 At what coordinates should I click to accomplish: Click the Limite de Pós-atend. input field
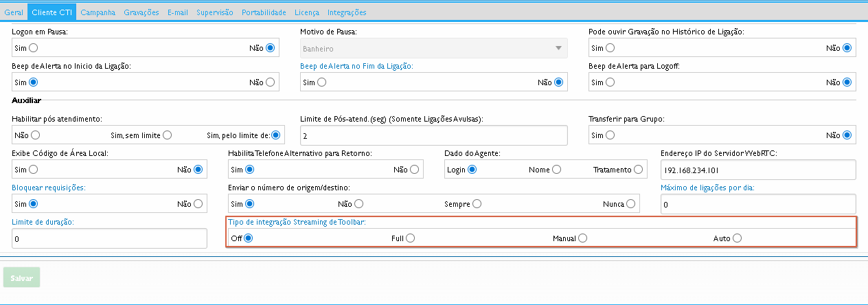point(433,136)
